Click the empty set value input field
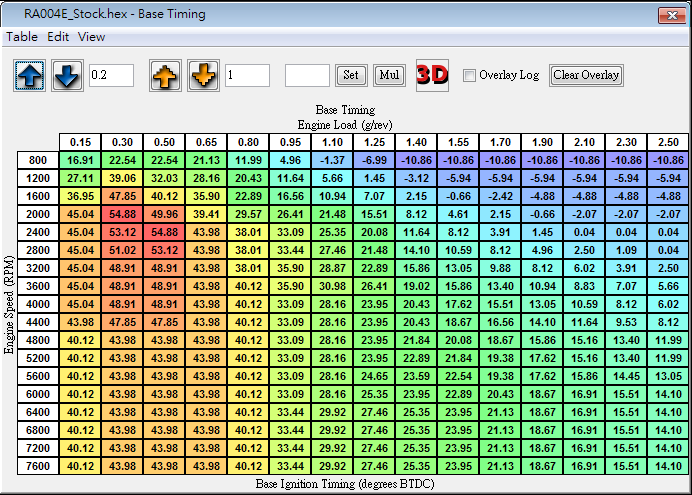The image size is (692, 495). [307, 75]
